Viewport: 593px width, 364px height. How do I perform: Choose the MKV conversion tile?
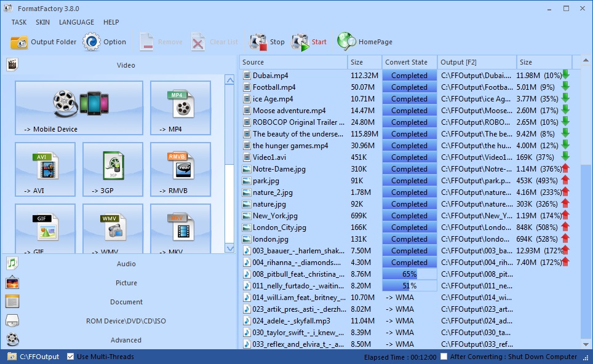(x=180, y=229)
